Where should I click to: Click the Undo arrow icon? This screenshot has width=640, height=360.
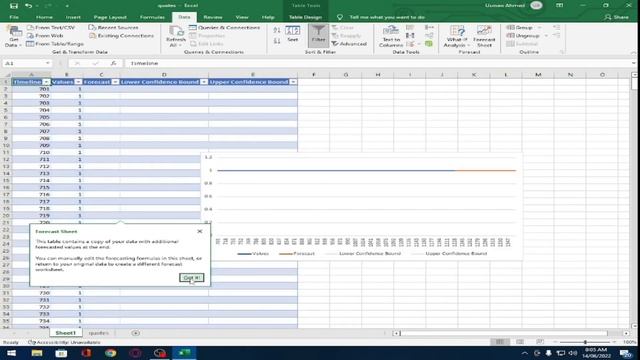(x=28, y=6)
